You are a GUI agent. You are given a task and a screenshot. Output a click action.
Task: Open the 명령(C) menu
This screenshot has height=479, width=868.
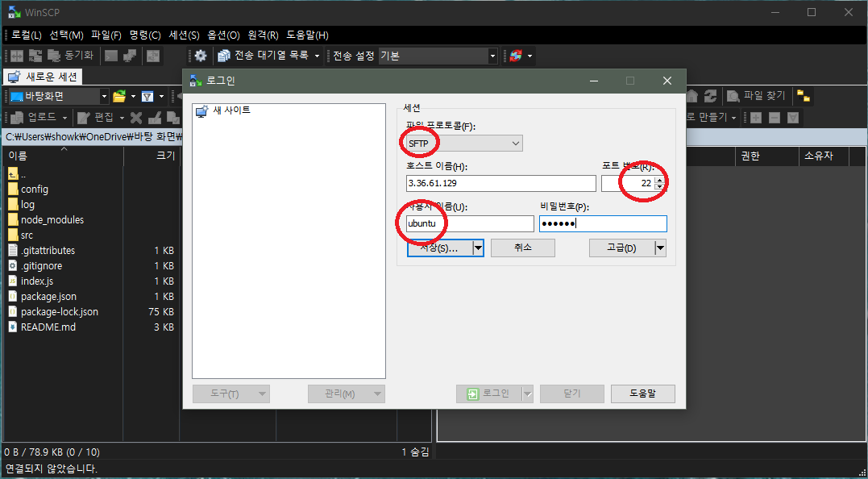pyautogui.click(x=145, y=35)
